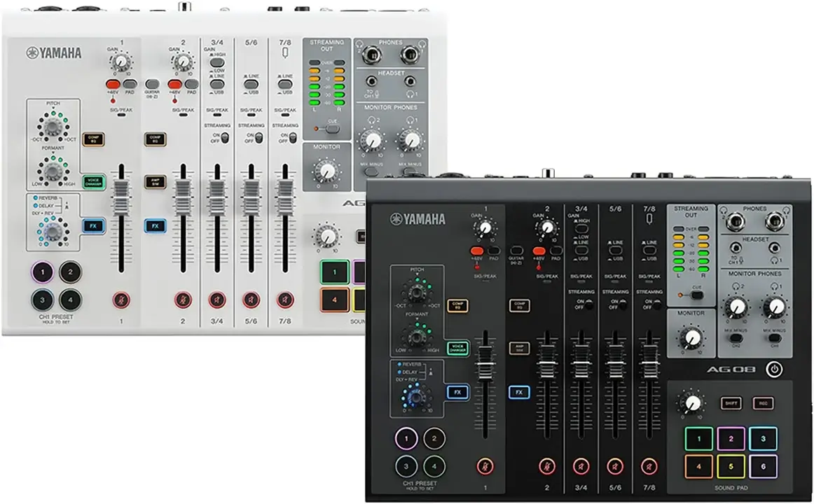Mute channel 3/4 on the black mixer

pos(581,466)
